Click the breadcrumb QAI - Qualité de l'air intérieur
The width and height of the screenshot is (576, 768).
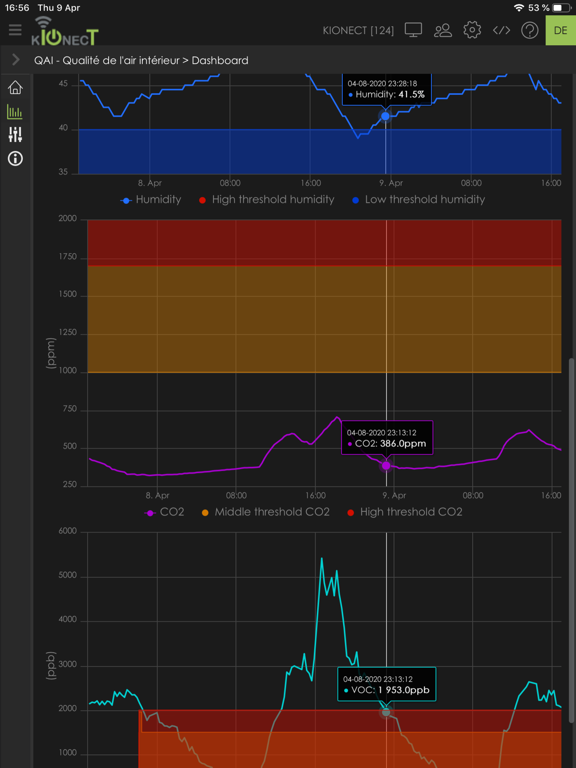(x=105, y=60)
